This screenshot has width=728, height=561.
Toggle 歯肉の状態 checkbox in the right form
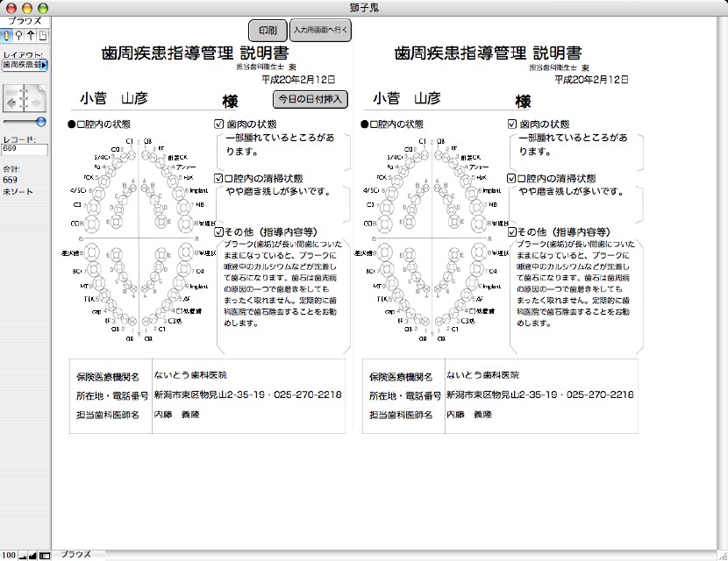click(512, 124)
